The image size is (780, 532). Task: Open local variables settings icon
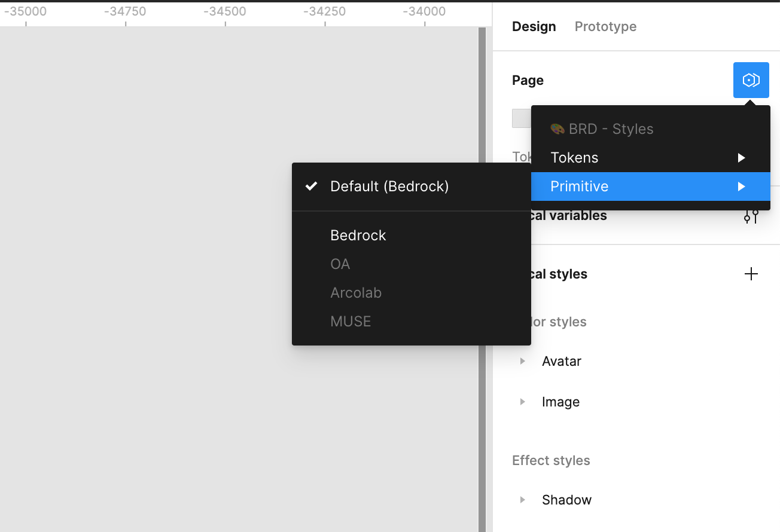(751, 216)
